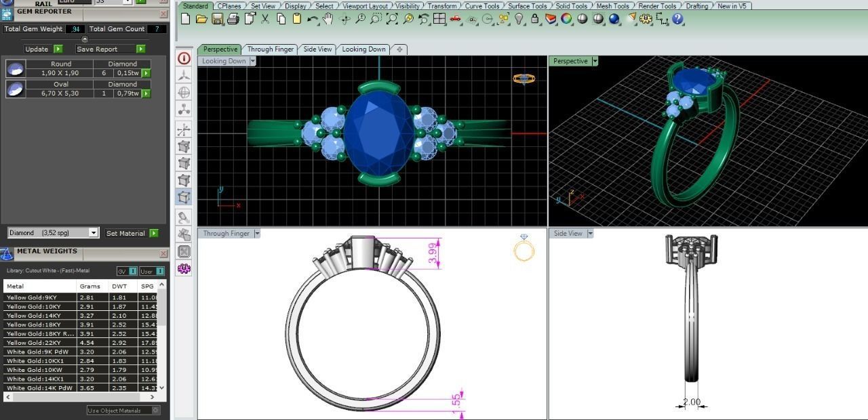The width and height of the screenshot is (868, 420).
Task: Click green arrow beside 0,79tw Oval row
Action: 146,93
